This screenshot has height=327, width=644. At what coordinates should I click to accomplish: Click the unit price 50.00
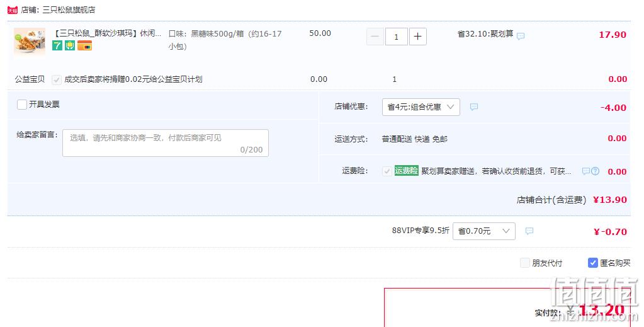(320, 33)
